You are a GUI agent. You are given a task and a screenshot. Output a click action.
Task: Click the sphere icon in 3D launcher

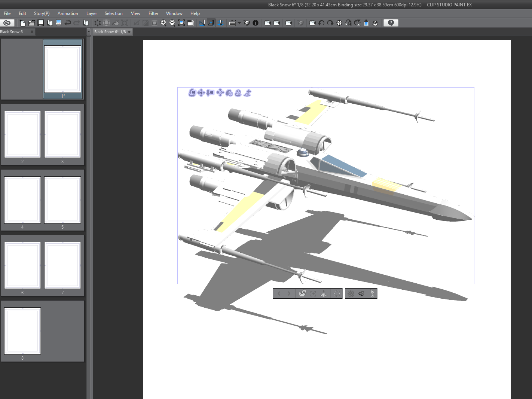[351, 294]
